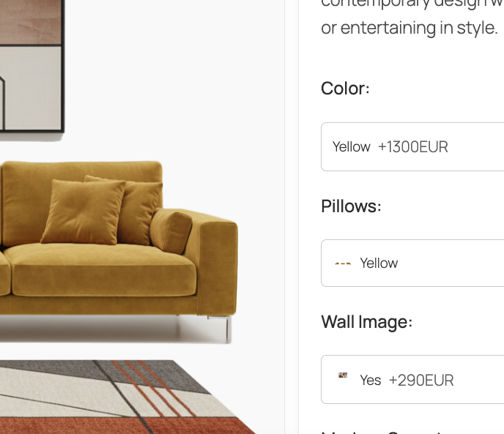Click the +1300EUR price text
The height and width of the screenshot is (434, 504).
[412, 147]
